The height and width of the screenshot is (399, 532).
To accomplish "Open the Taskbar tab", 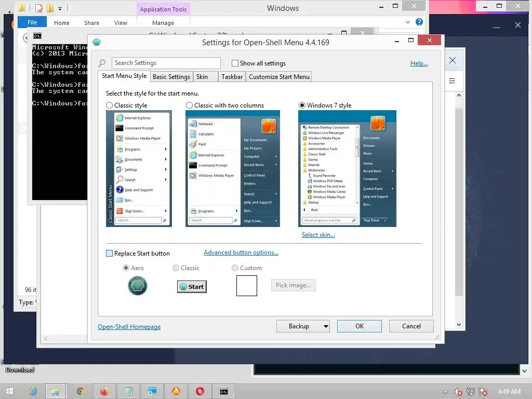I will [232, 77].
